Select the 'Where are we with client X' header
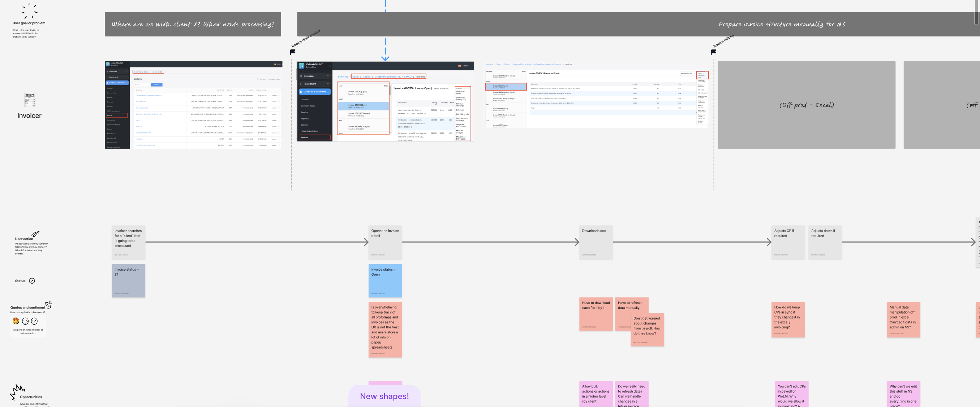This screenshot has width=980, height=407. pos(193,24)
